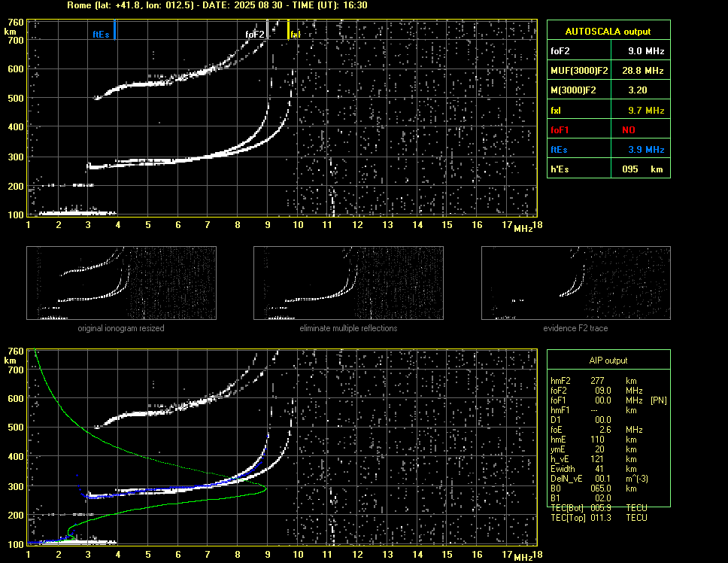728x563 pixels.
Task: Select the M(3000)F2 3.20 value
Action: coord(638,90)
